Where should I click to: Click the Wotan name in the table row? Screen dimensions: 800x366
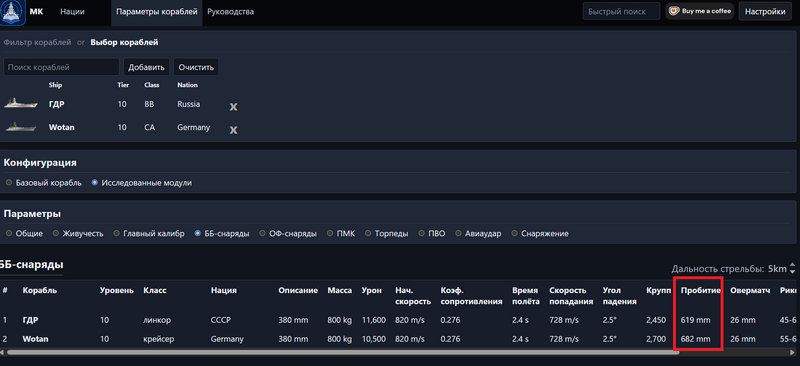click(35, 339)
